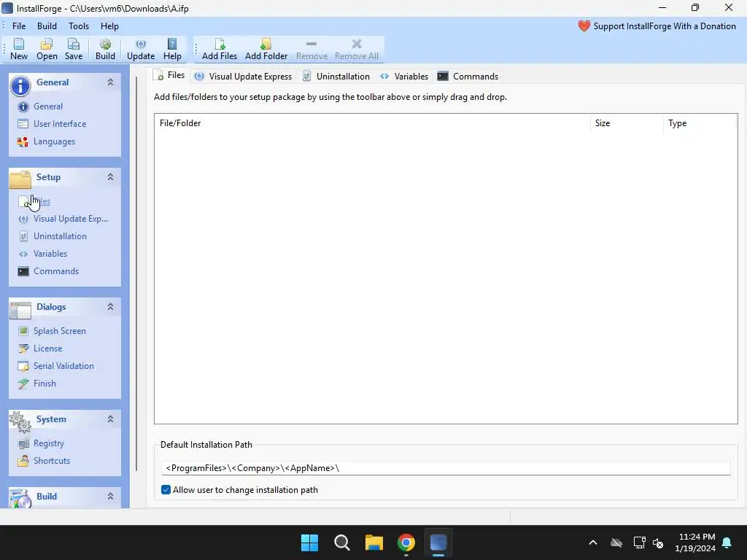Open Visual Update Exp... in the sidebar
The height and width of the screenshot is (560, 747).
coord(71,219)
